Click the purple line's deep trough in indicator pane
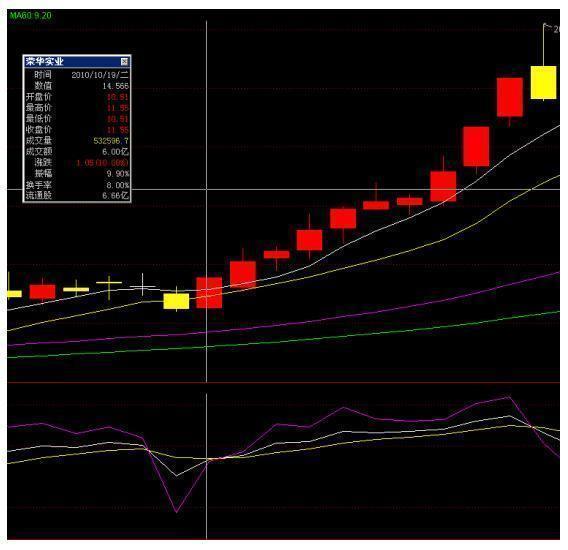 176,512
